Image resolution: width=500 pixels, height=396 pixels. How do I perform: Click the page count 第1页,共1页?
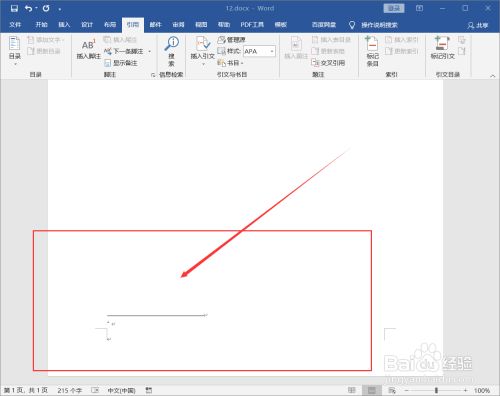[26, 390]
